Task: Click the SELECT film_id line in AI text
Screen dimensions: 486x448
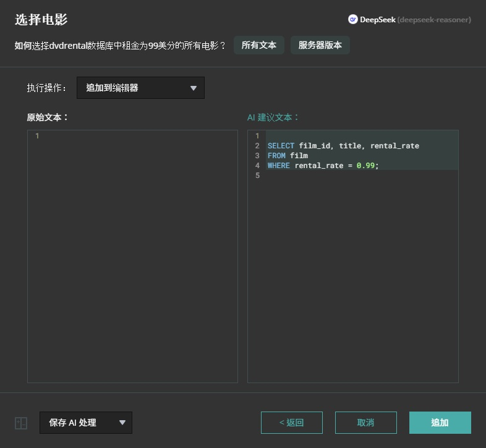Action: [x=343, y=146]
